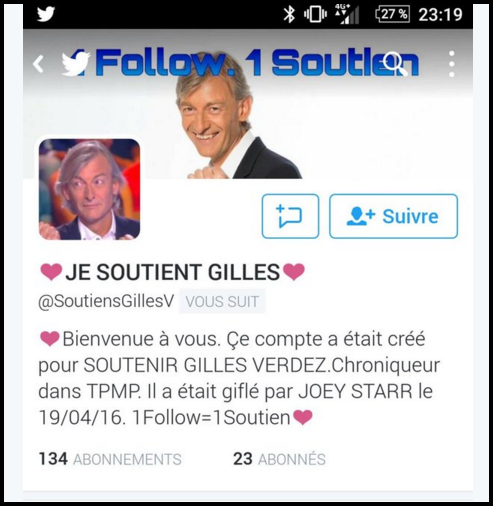Open the 23 Abonnés list
493x506 pixels.
279,459
